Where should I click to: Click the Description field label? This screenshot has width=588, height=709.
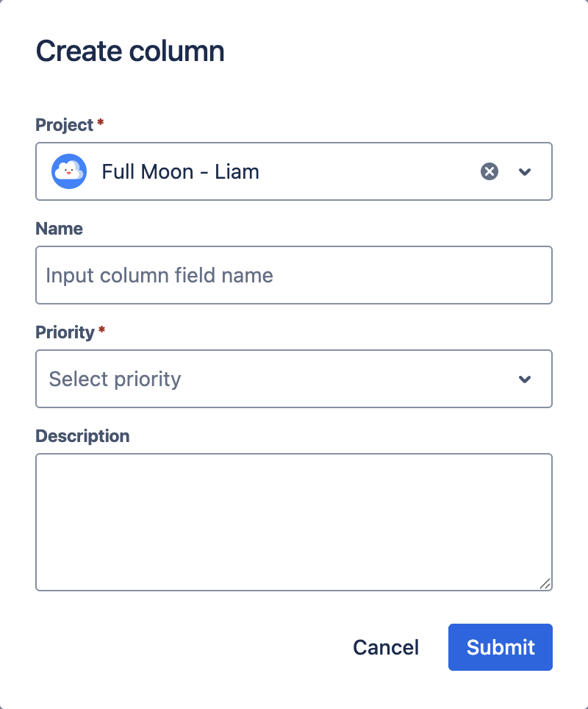click(x=82, y=436)
